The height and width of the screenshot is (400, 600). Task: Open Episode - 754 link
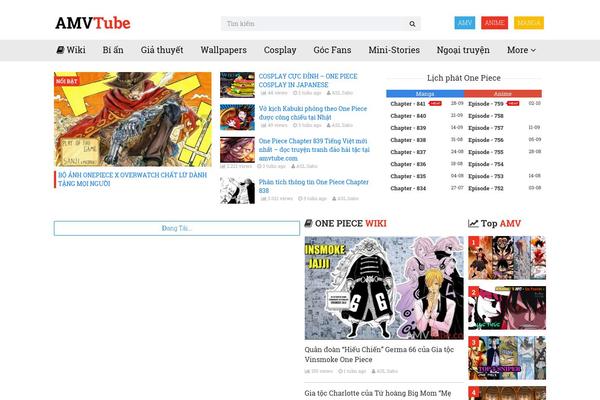(486, 164)
